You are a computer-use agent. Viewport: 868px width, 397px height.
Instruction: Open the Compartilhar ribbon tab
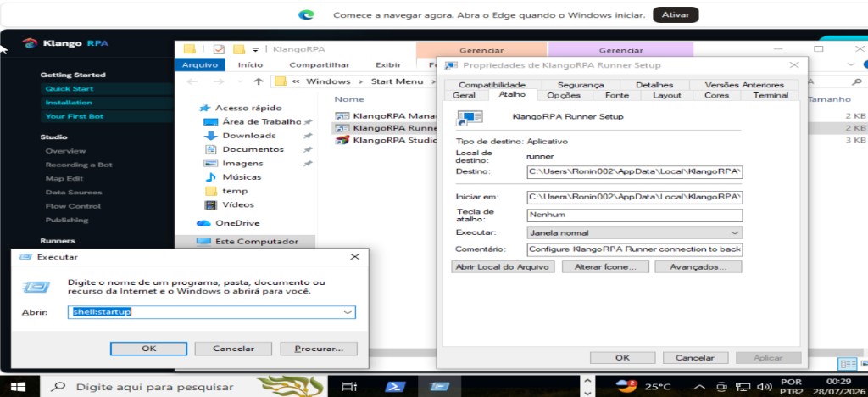(319, 64)
